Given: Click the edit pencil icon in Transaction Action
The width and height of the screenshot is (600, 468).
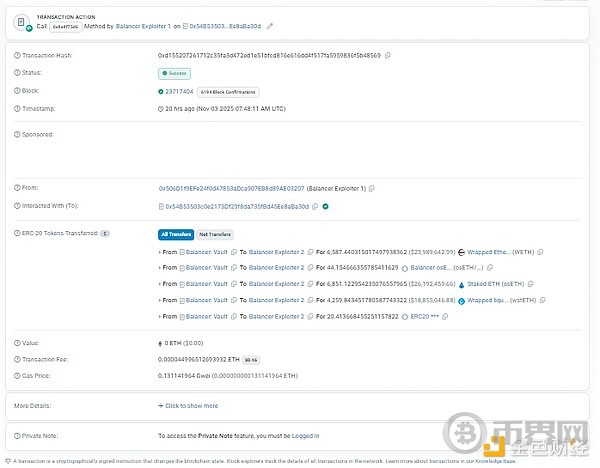Looking at the screenshot, I should click(271, 24).
